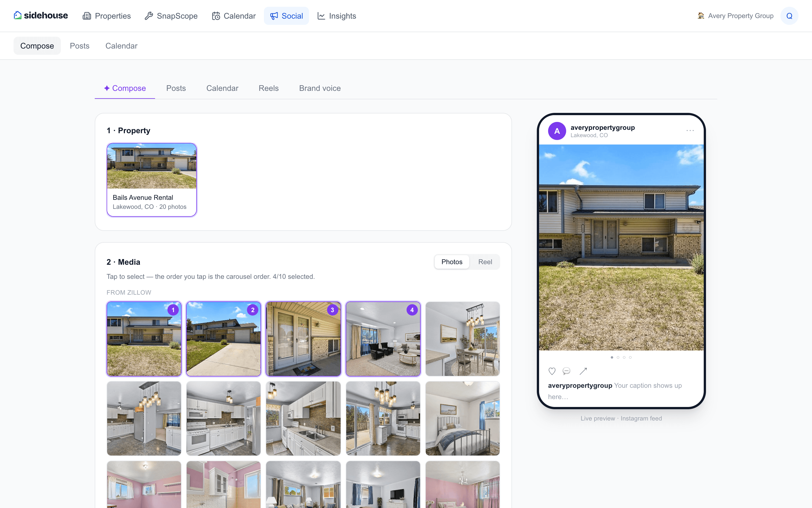Select kitchen photo with sliding patio door
The width and height of the screenshot is (812, 508).
tap(383, 418)
